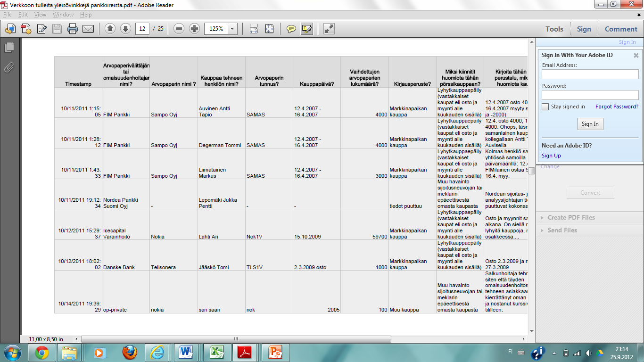Screen dimensions: 644x362
Task: Print the document with the printer icon
Action: click(73, 29)
